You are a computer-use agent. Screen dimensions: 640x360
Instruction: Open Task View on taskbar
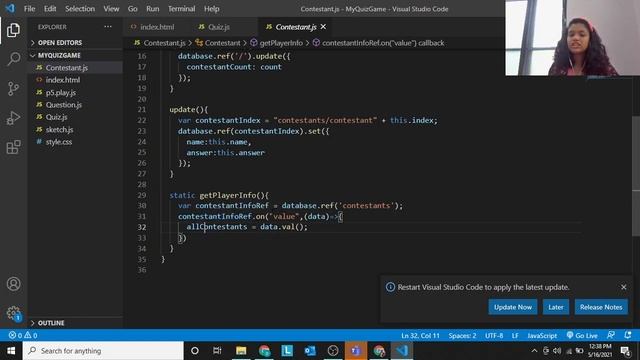217,351
